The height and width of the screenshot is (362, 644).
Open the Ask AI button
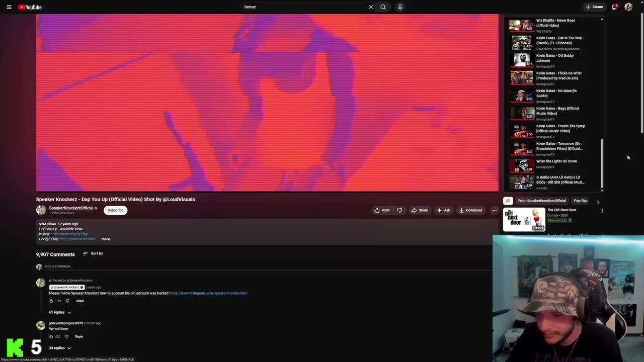pyautogui.click(x=443, y=210)
